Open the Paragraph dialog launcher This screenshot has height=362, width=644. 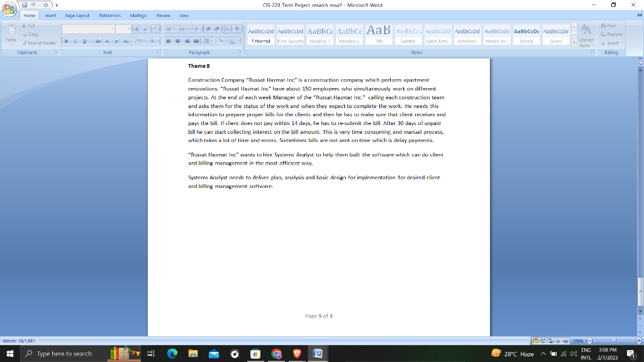(x=240, y=53)
